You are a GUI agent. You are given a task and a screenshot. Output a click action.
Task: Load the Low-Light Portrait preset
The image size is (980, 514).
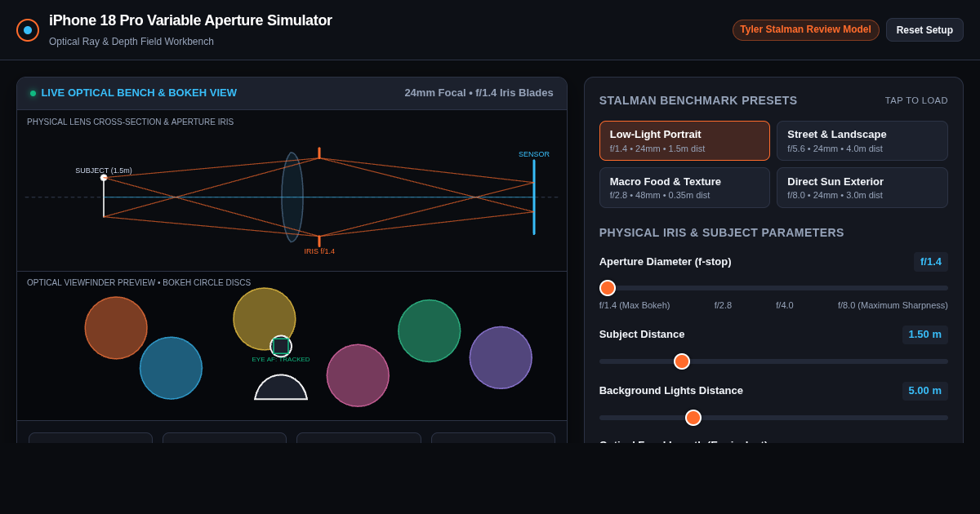(x=684, y=141)
